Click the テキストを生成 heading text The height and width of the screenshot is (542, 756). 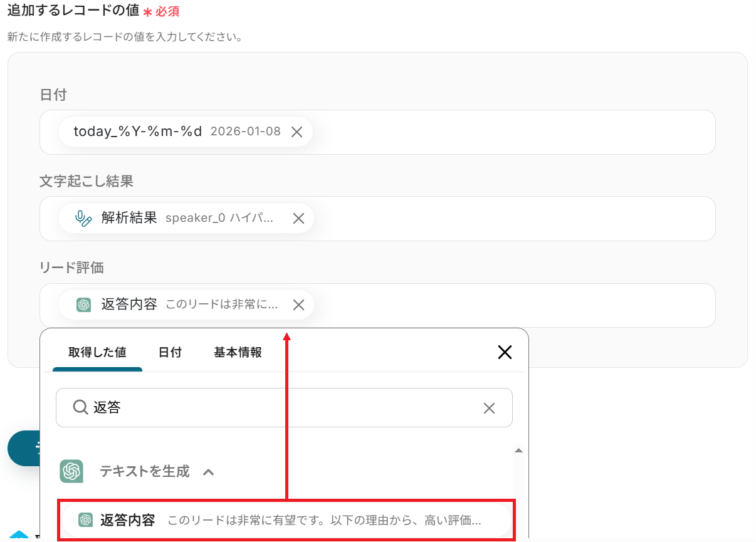[144, 471]
